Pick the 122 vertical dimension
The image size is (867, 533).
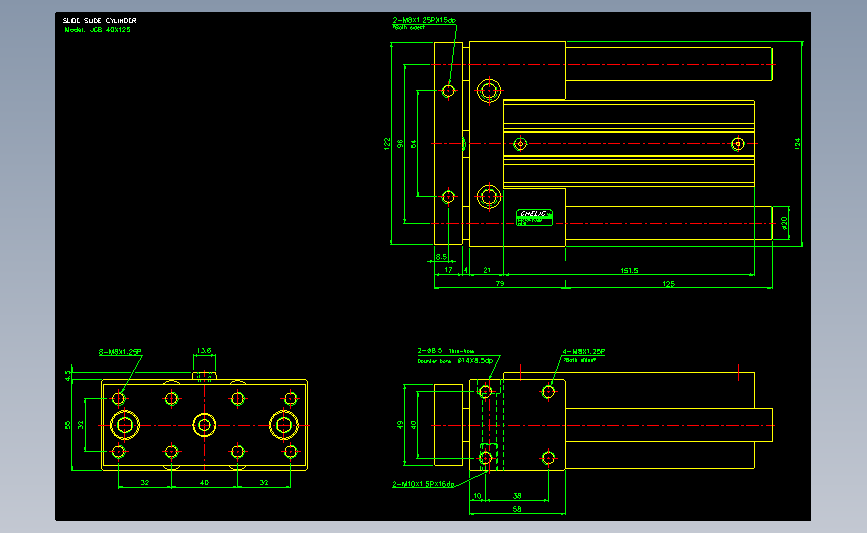pos(387,144)
